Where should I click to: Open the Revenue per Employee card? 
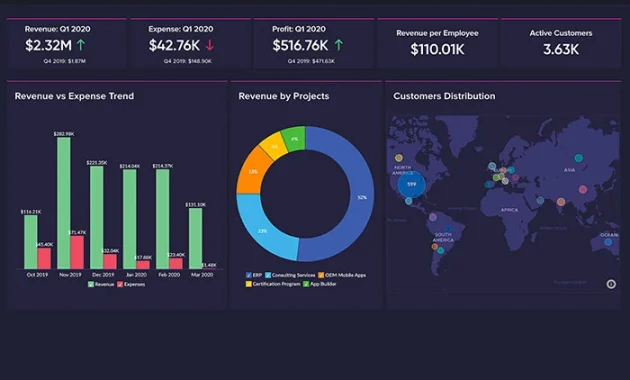pos(437,43)
